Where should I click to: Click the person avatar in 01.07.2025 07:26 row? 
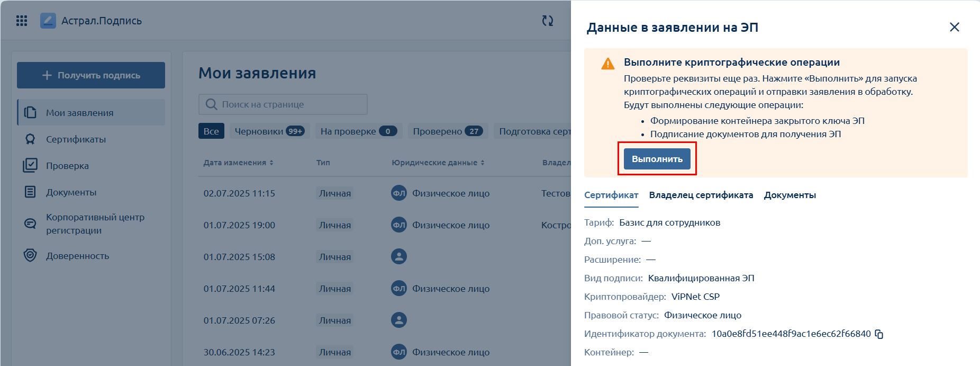tap(399, 320)
